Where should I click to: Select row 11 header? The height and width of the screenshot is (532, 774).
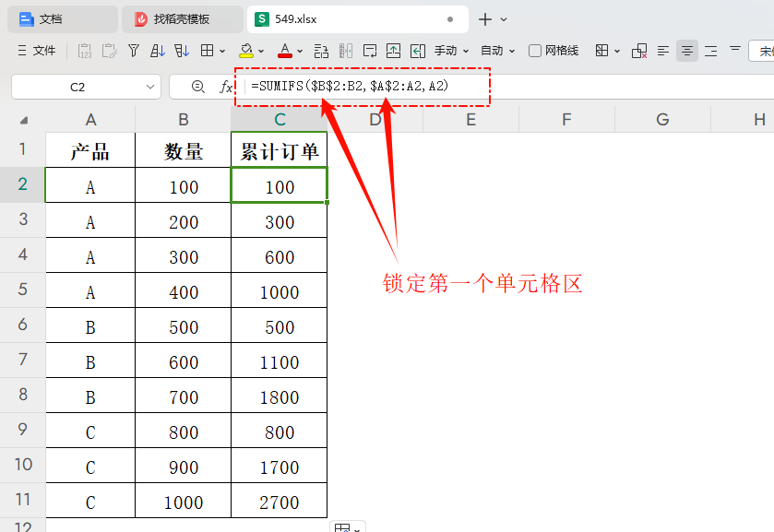pos(23,500)
